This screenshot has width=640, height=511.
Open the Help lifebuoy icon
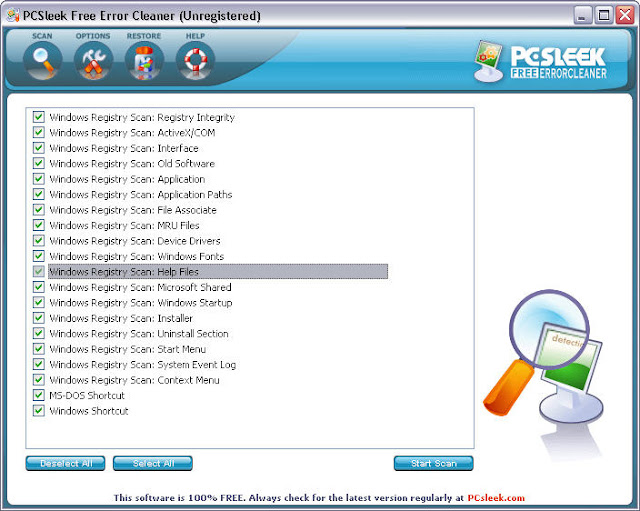196,60
